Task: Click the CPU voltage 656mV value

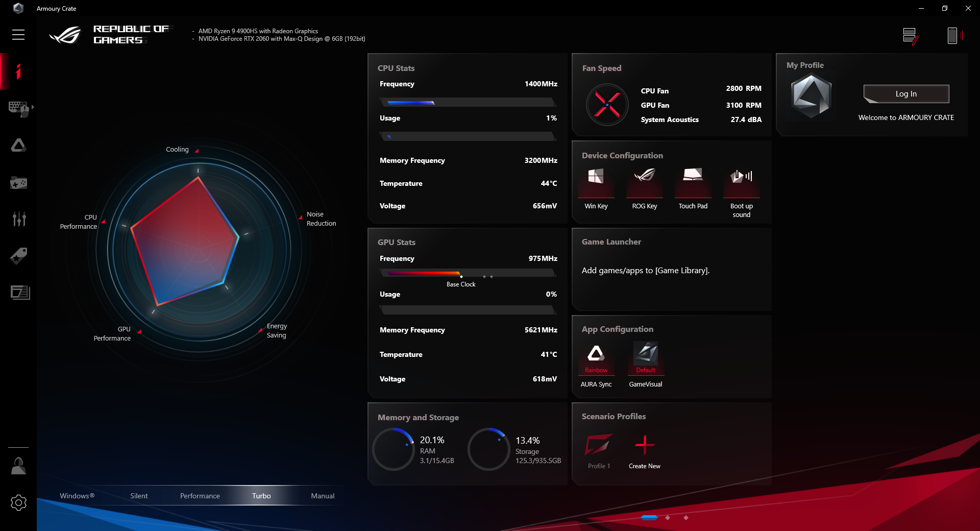Action: pyautogui.click(x=545, y=206)
